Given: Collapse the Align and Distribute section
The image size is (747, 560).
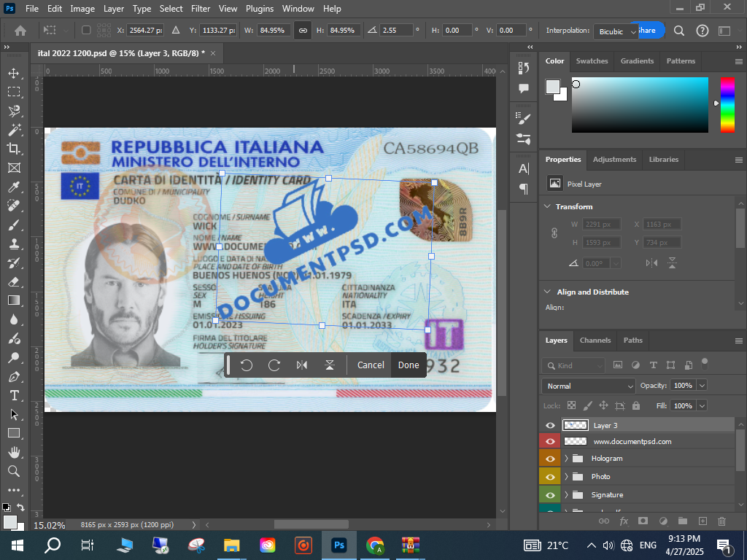Looking at the screenshot, I should pos(547,292).
